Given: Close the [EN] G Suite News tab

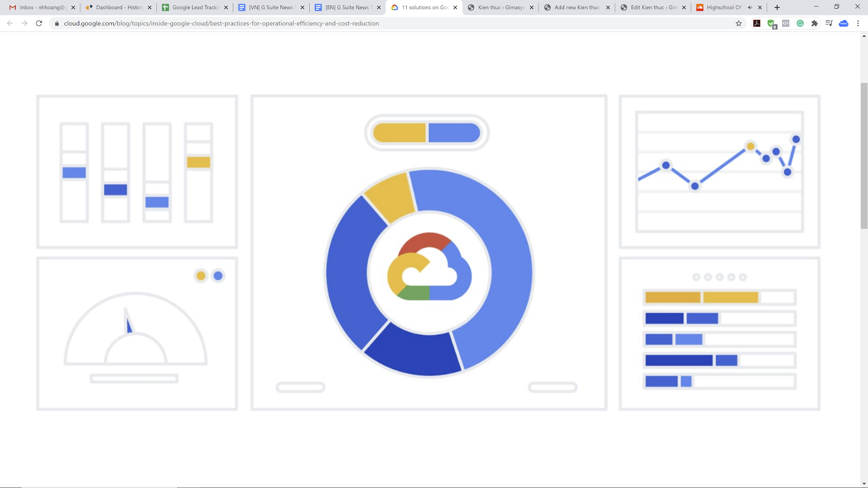Looking at the screenshot, I should (379, 8).
